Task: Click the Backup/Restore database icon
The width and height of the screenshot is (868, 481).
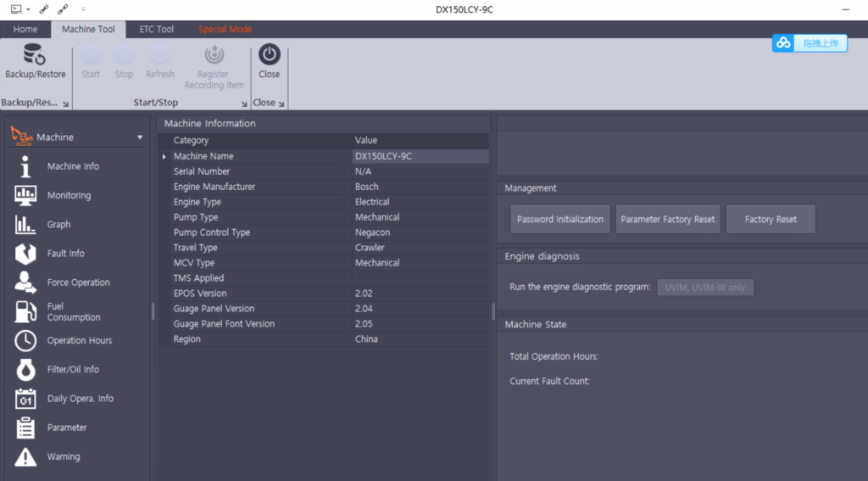Action: click(x=35, y=55)
